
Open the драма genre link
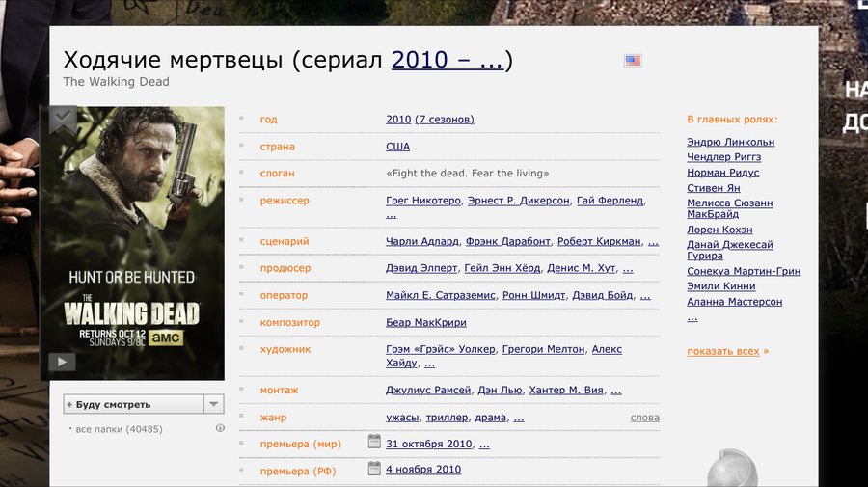(491, 418)
